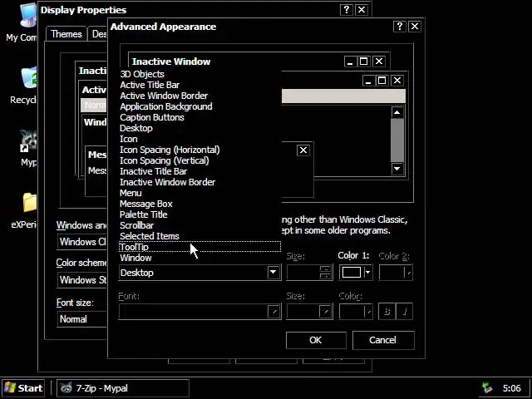Select 3D Objects in the item list
The image size is (532, 399).
pos(199,74)
